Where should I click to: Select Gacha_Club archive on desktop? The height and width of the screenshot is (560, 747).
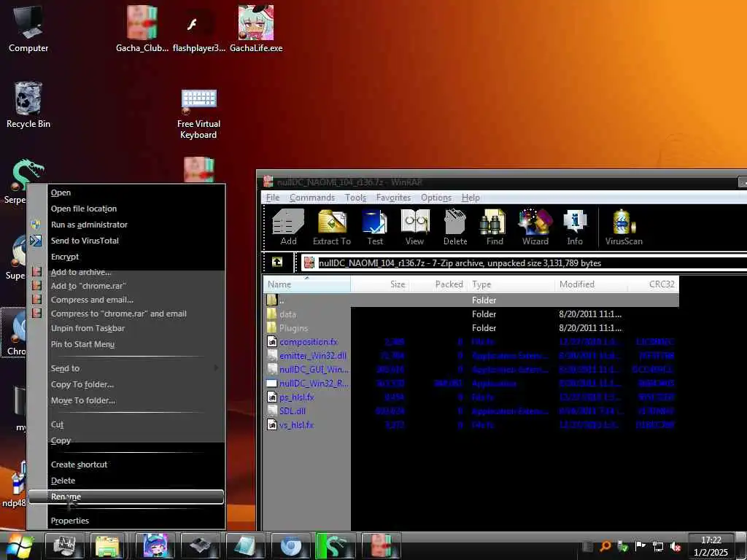[142, 28]
